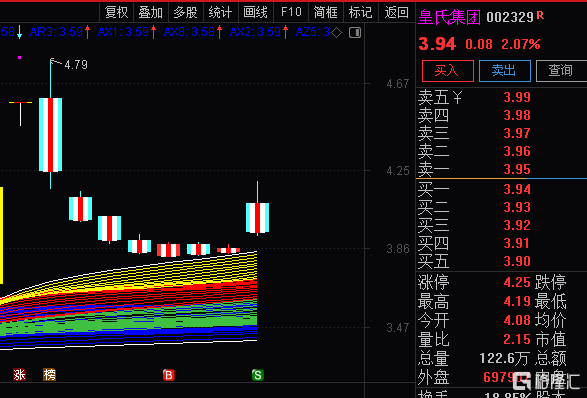Click the diamond icon after the AZ5 indicator
The height and width of the screenshot is (398, 587).
(337, 33)
